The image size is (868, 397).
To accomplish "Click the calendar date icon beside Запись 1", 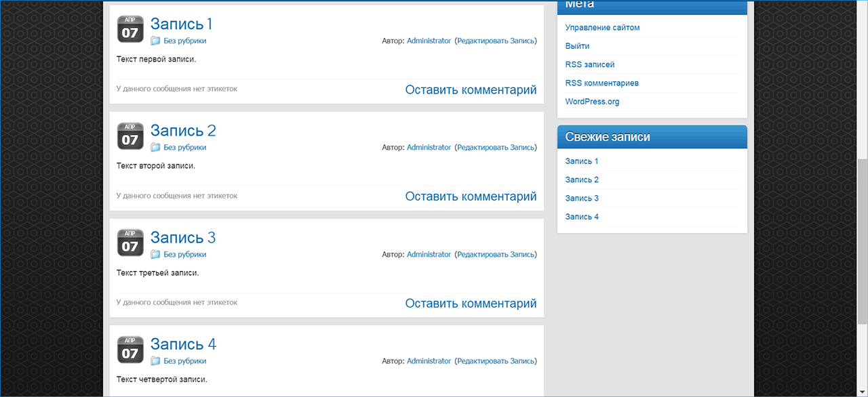I will pos(130,28).
